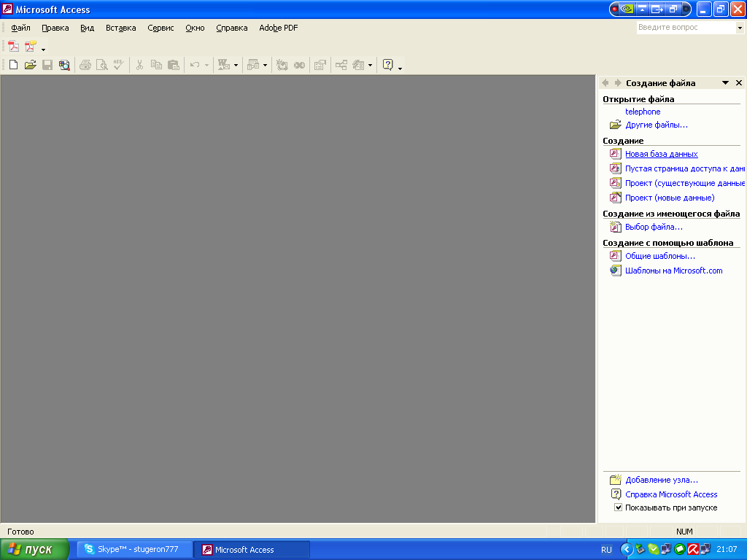This screenshot has height=560, width=747.
Task: Open the Файл menu
Action: point(21,28)
